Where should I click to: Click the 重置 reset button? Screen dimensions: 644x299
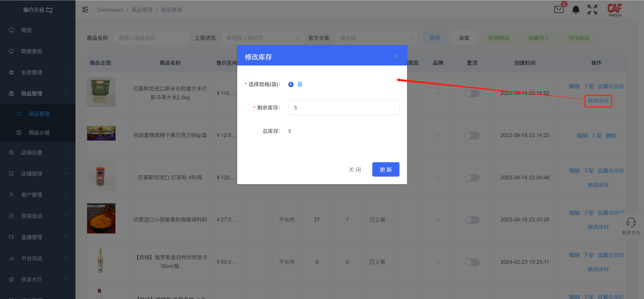click(464, 38)
